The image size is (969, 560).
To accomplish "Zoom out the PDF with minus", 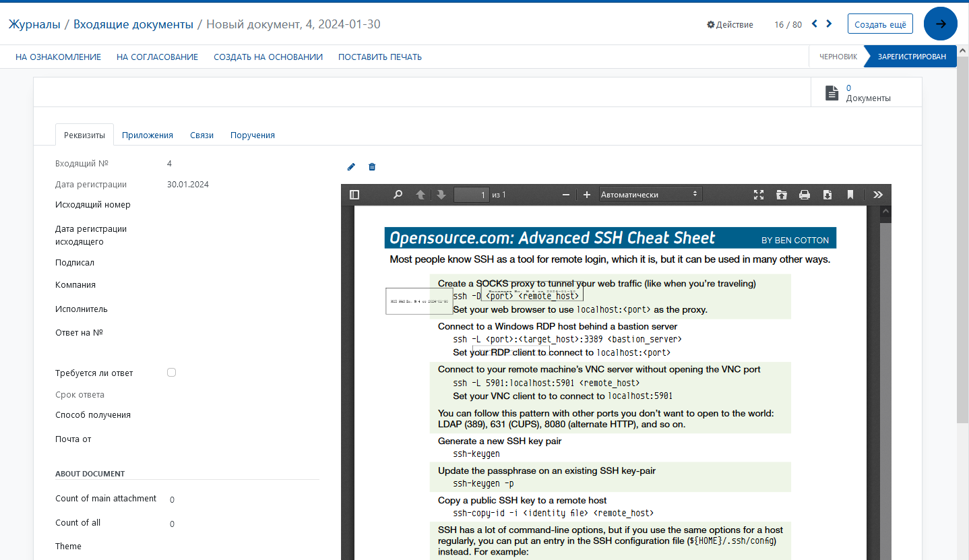I will click(566, 195).
